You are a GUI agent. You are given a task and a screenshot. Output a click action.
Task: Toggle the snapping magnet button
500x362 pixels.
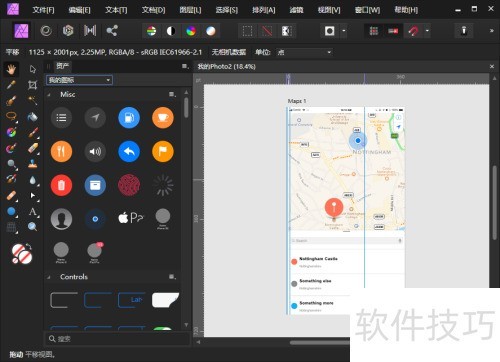pos(413,31)
